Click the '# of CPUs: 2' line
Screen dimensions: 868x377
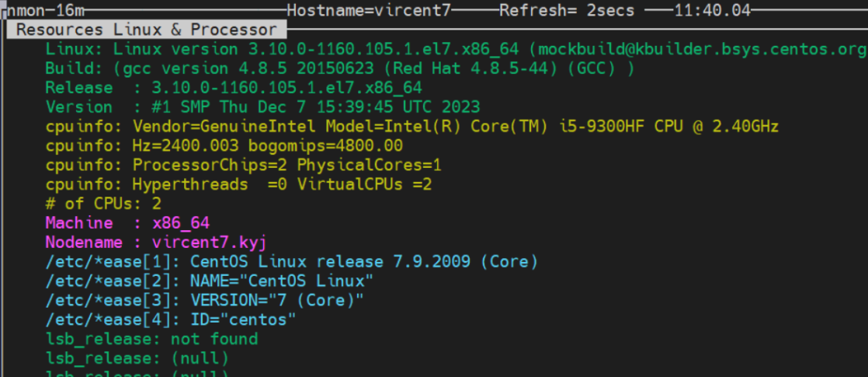point(103,204)
